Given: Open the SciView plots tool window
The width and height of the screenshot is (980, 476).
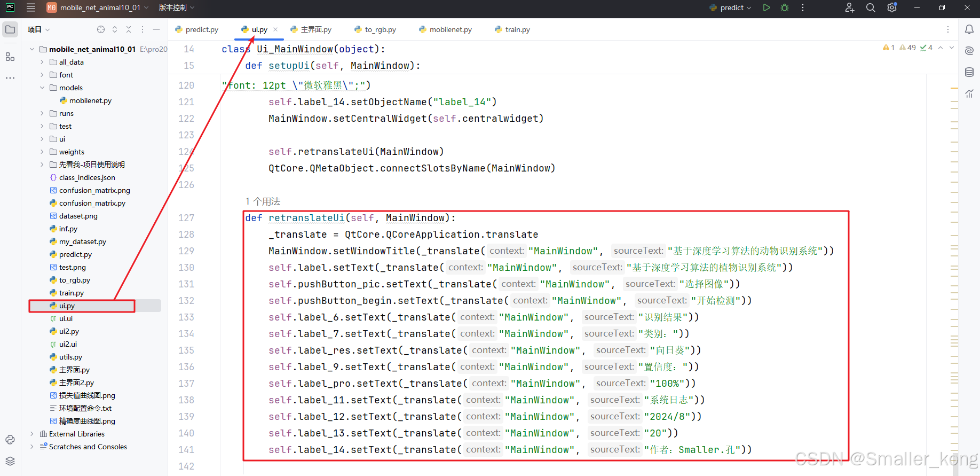Looking at the screenshot, I should tap(969, 93).
